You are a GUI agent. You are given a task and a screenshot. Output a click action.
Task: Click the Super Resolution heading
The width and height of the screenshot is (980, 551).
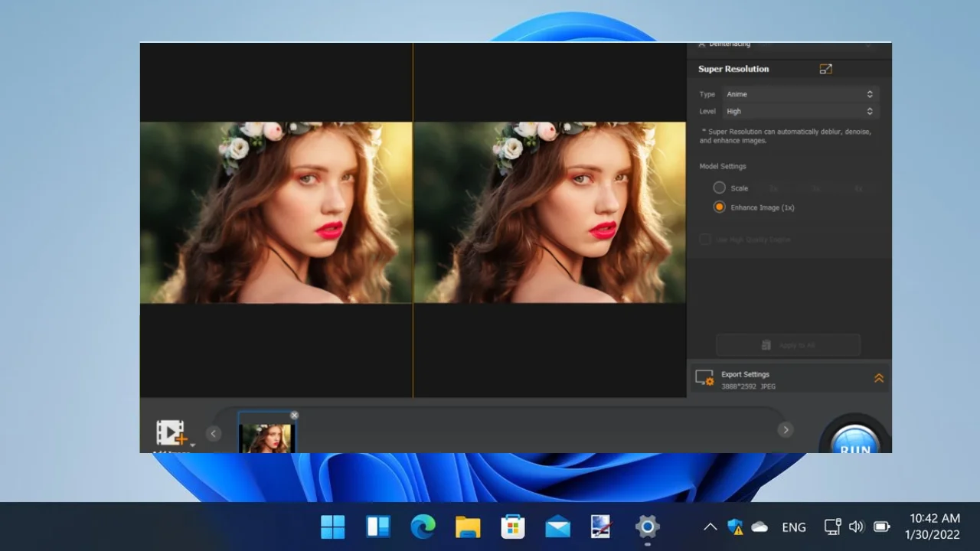click(x=733, y=69)
